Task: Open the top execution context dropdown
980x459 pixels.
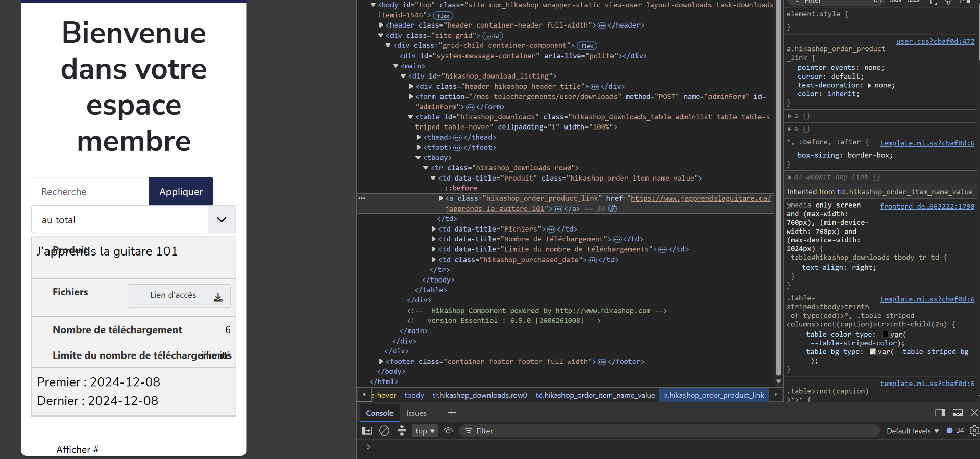Action: [425, 431]
